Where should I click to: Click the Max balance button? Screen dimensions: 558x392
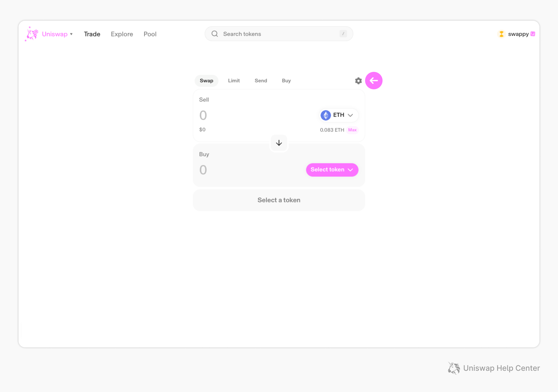tap(352, 130)
